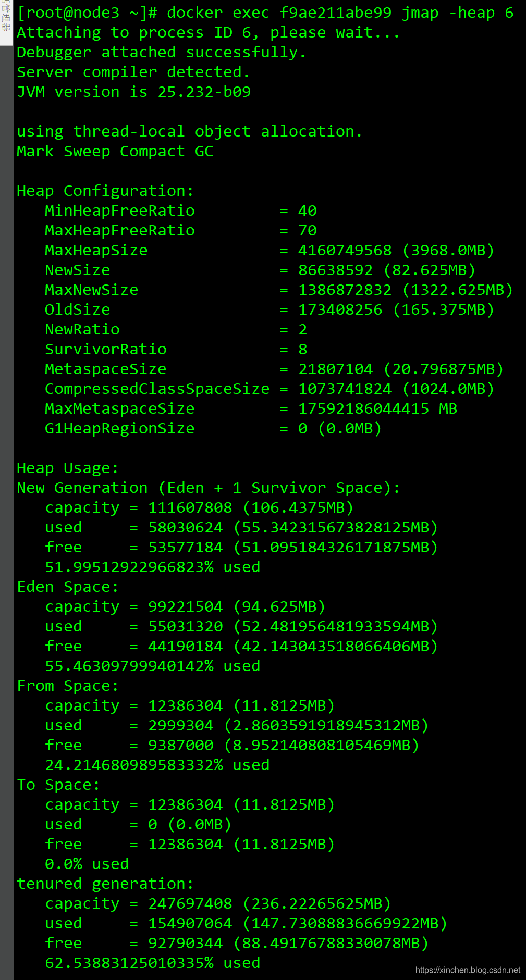Click the Heap Usage heading

(x=68, y=468)
